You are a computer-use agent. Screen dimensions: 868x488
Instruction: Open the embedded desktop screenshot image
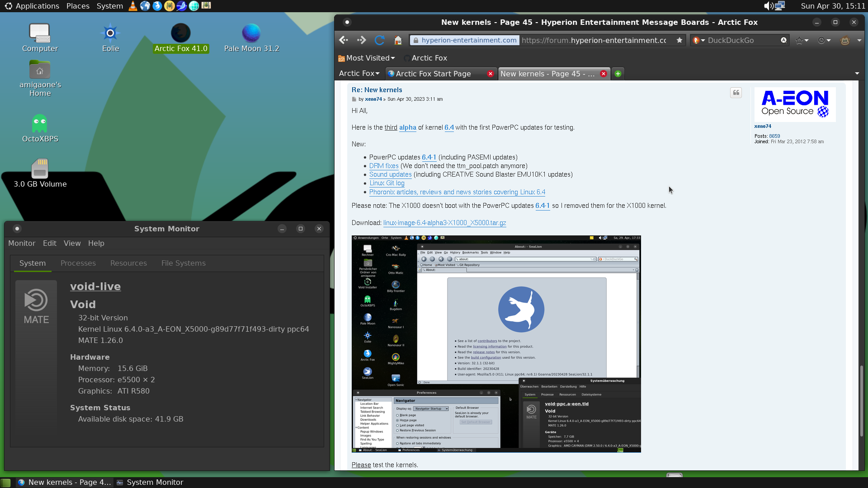pos(496,344)
